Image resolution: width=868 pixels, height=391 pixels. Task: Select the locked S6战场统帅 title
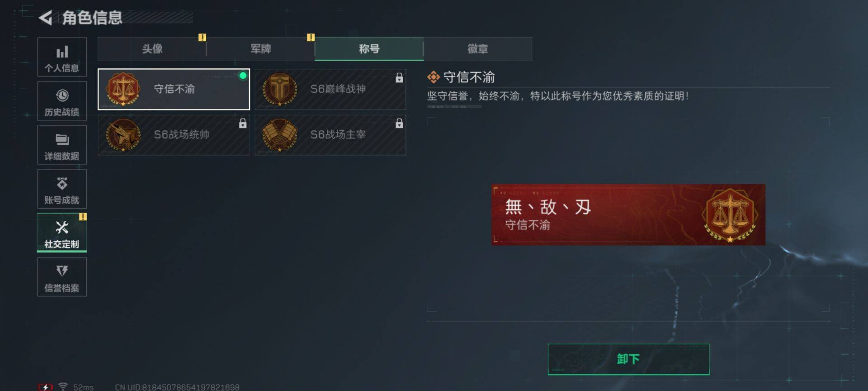coord(174,135)
